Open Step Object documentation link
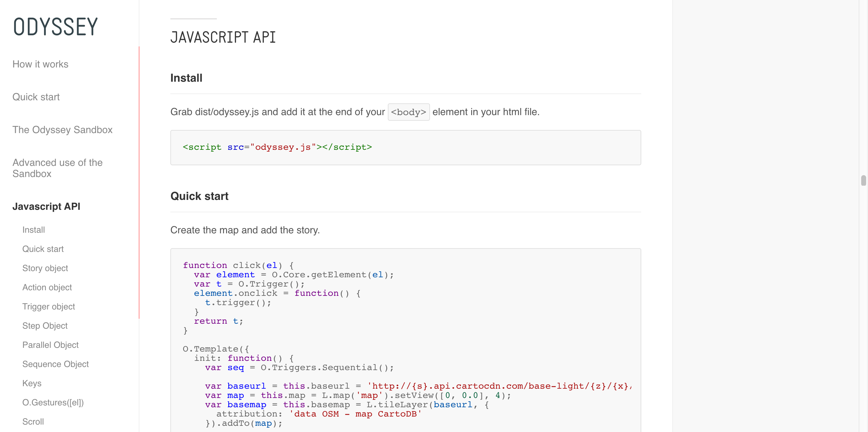This screenshot has height=432, width=868. [45, 326]
